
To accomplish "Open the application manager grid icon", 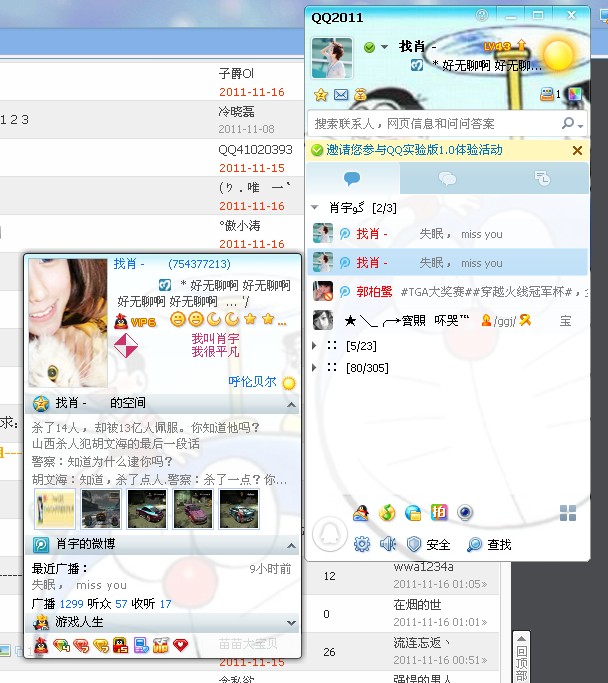I will [x=568, y=513].
